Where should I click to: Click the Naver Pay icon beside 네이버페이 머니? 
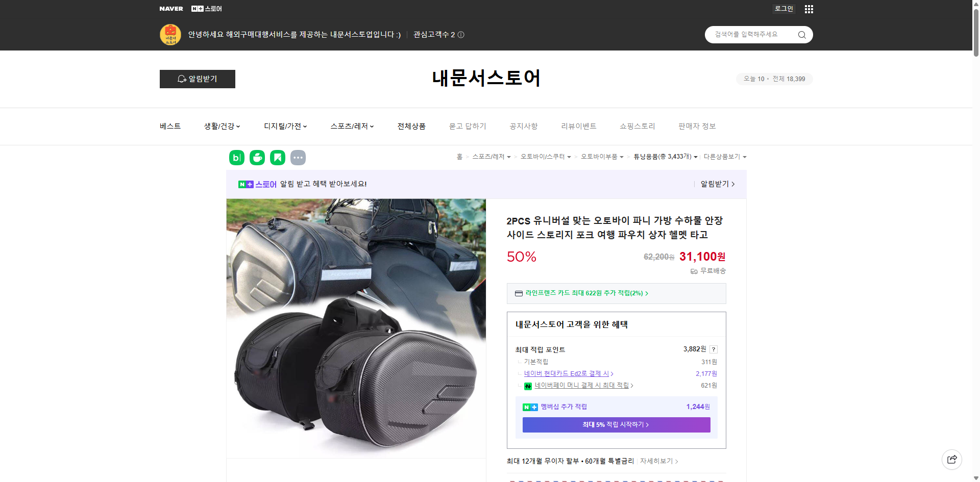pyautogui.click(x=528, y=386)
